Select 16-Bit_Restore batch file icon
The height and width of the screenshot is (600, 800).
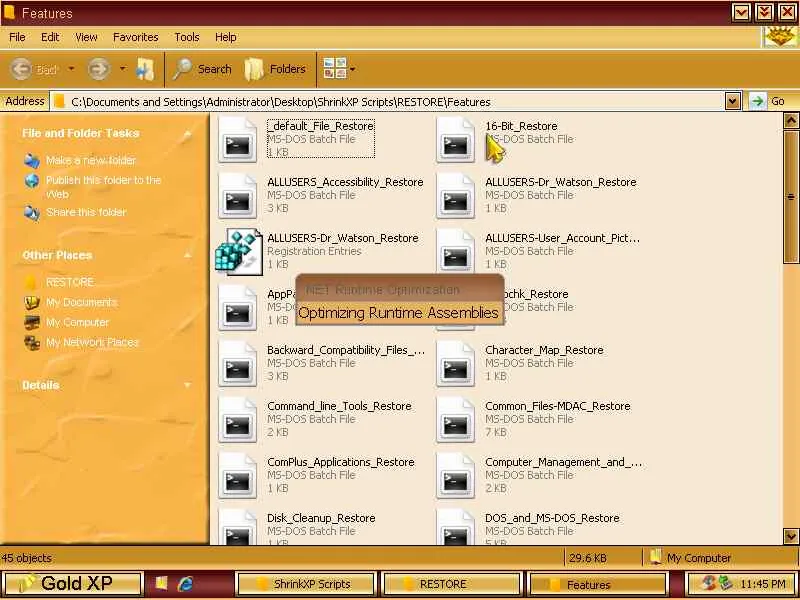[x=456, y=140]
